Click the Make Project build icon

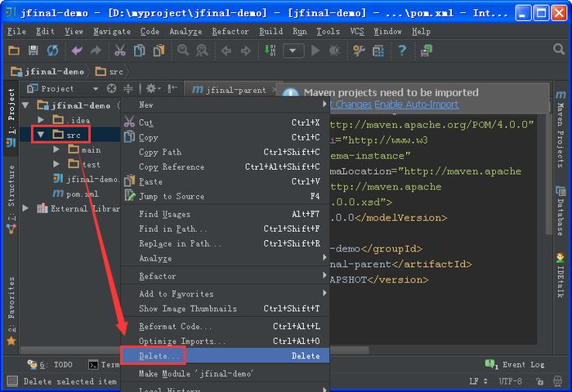click(270, 51)
